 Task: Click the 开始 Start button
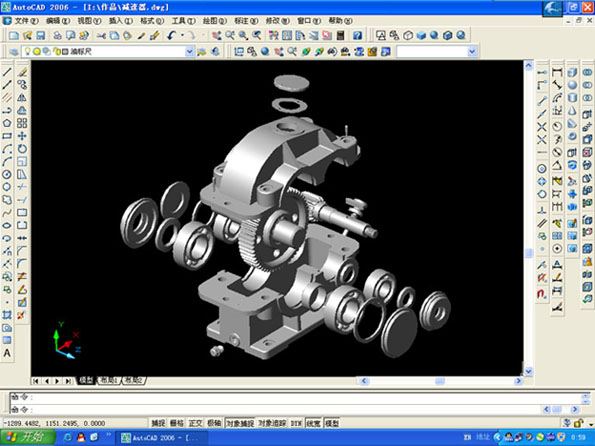28,437
